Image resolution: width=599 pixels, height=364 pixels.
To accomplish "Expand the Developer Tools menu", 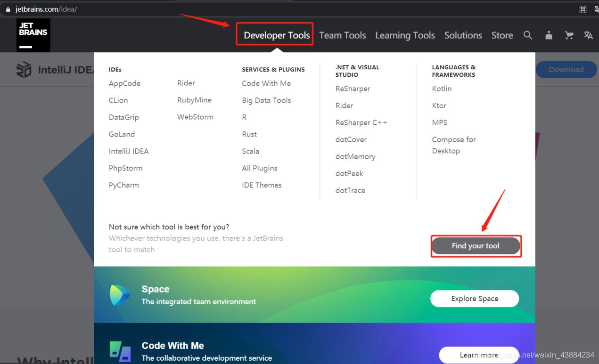I will coord(277,35).
